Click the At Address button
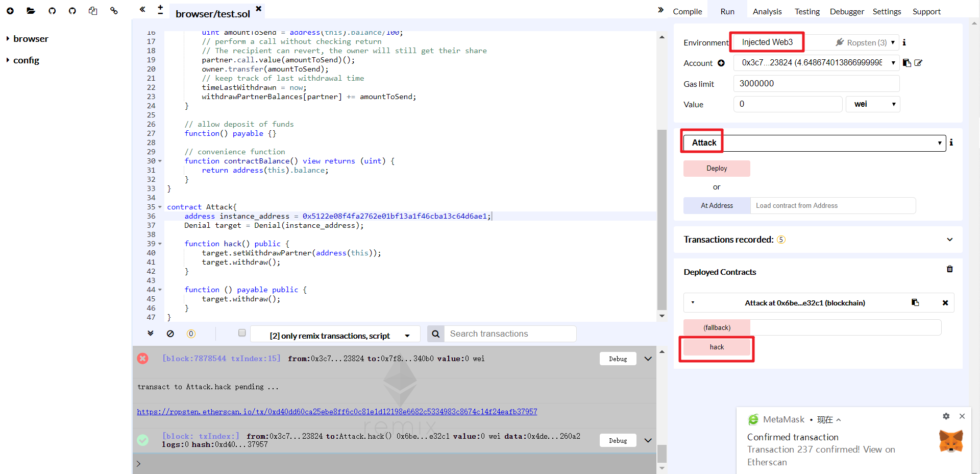This screenshot has height=474, width=980. pos(717,206)
